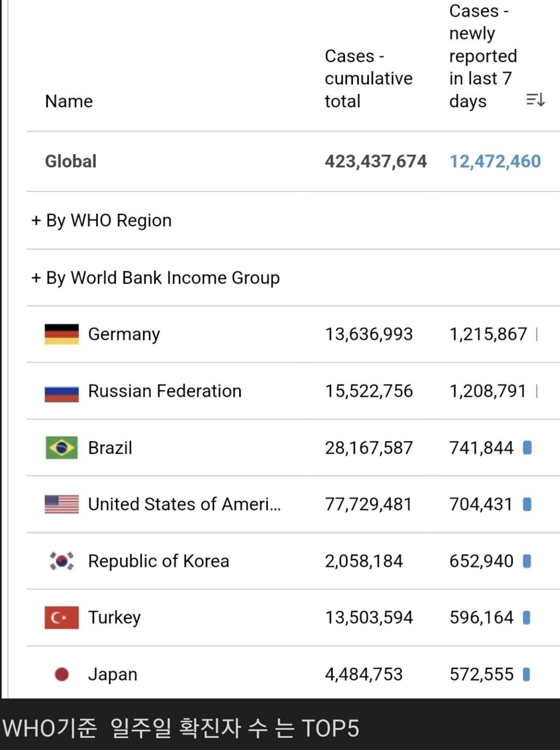This screenshot has width=560, height=750.
Task: Expand By World Bank Income Group
Action: click(155, 278)
